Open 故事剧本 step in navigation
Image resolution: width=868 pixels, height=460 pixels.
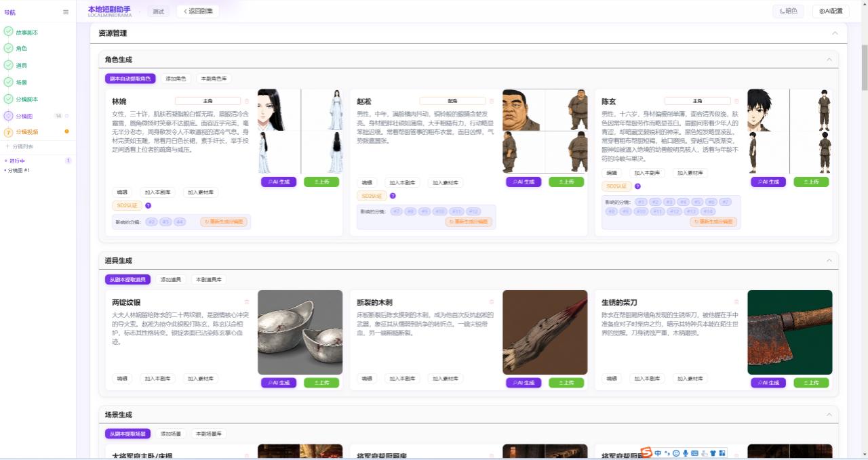27,32
